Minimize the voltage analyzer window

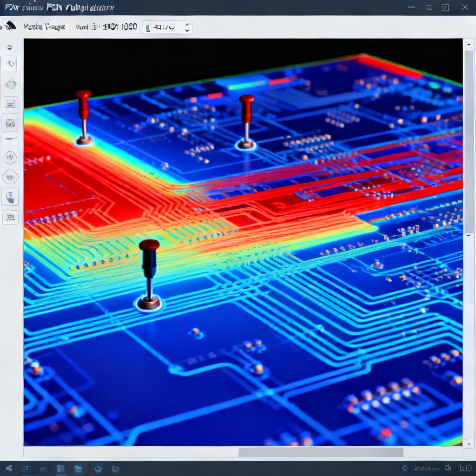click(412, 7)
